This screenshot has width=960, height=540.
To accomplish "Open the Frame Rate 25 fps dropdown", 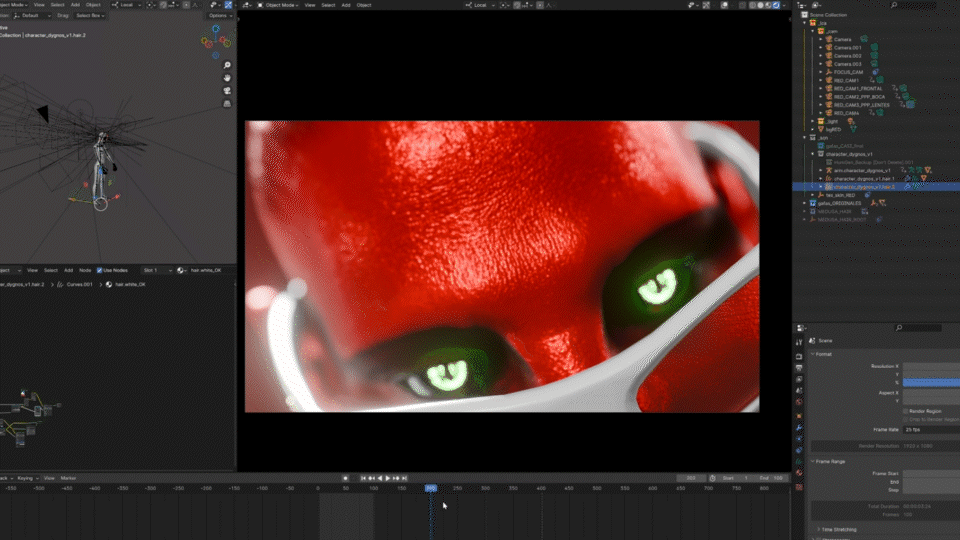I will click(931, 430).
